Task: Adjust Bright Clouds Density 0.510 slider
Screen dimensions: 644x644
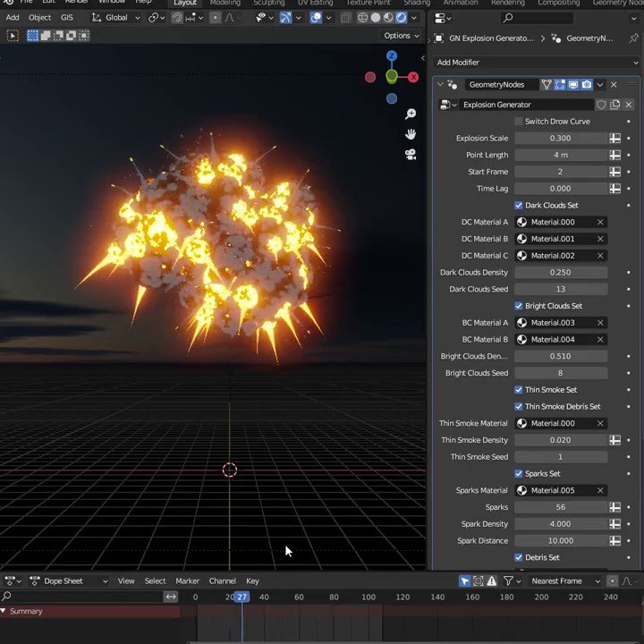Action: pyautogui.click(x=561, y=356)
